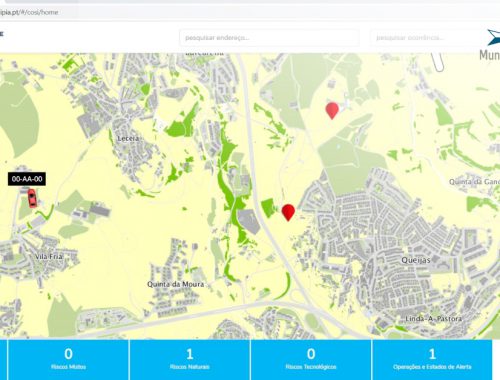The image size is (500, 380).
Task: Open the Riscos Mistos counter tile
Action: click(68, 360)
